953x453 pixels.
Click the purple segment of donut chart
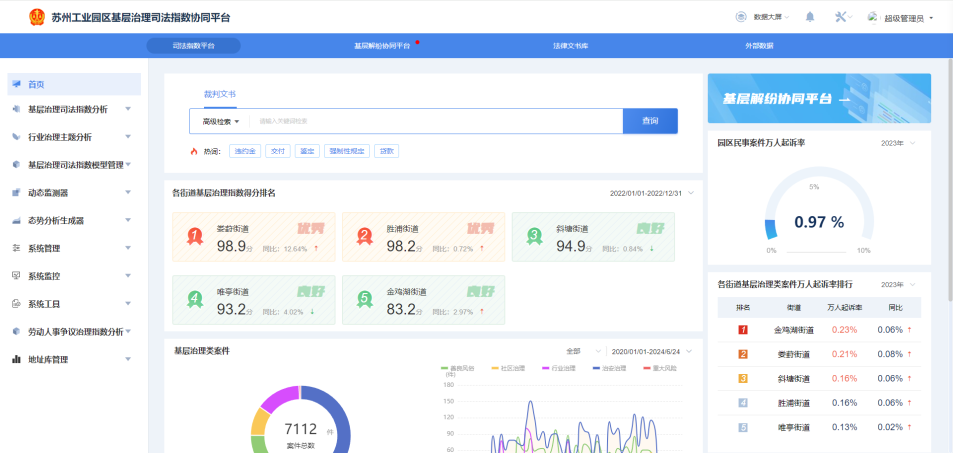pos(276,399)
